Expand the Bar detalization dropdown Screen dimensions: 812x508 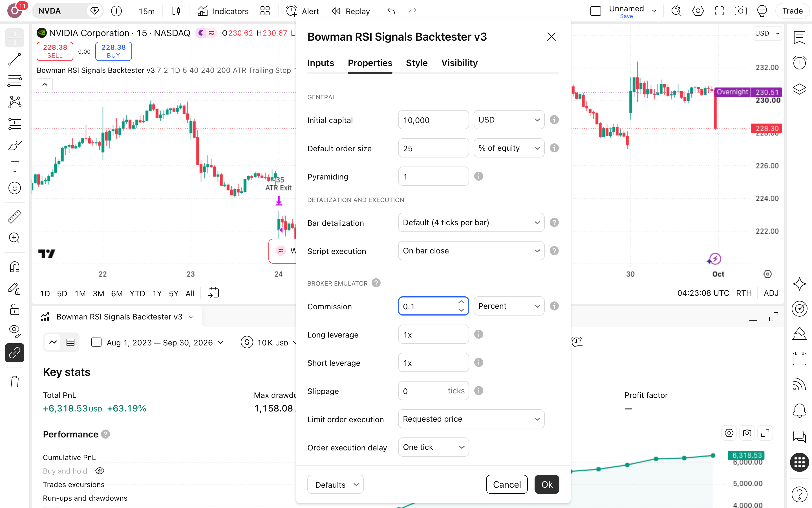471,223
